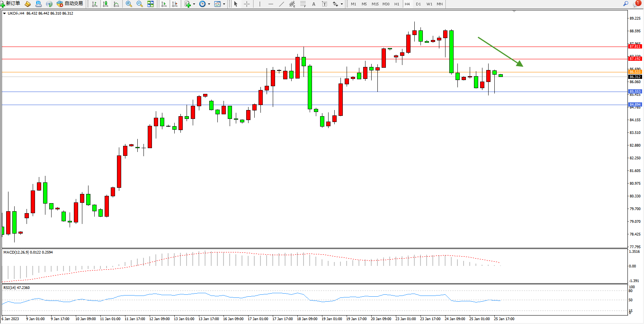Click the zoom in magnifier icon
Screen dimensions: 644x324
(128, 4)
